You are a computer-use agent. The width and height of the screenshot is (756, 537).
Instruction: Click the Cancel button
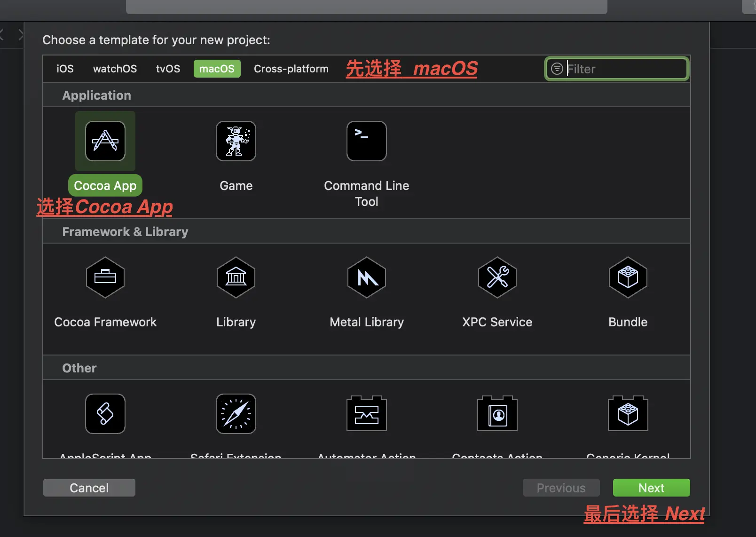[89, 488]
